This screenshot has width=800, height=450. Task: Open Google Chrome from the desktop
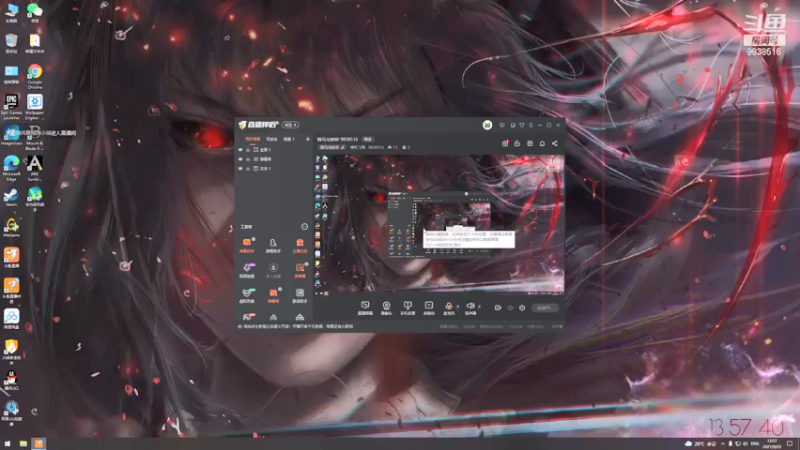coord(35,76)
